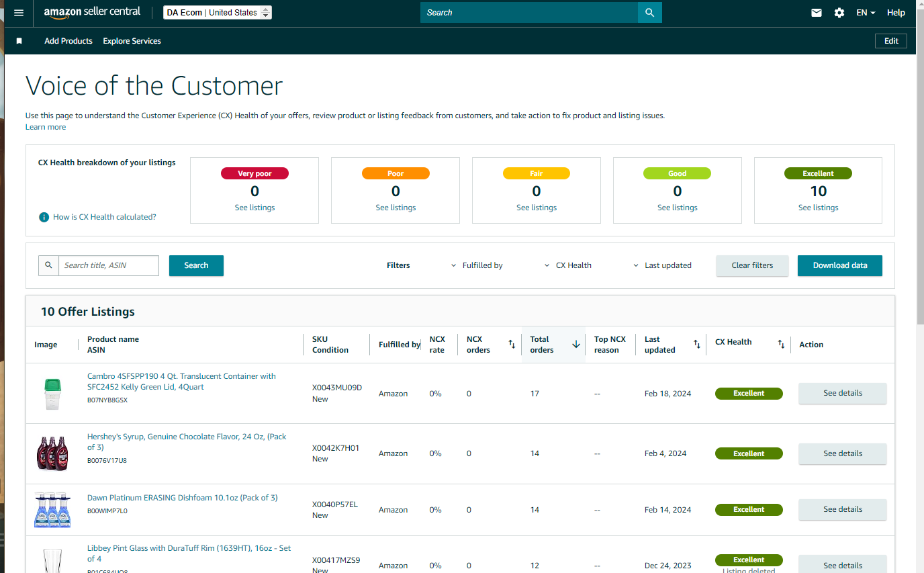924x573 pixels.
Task: Click the Excellent badge in the Hershey's row
Action: (749, 454)
